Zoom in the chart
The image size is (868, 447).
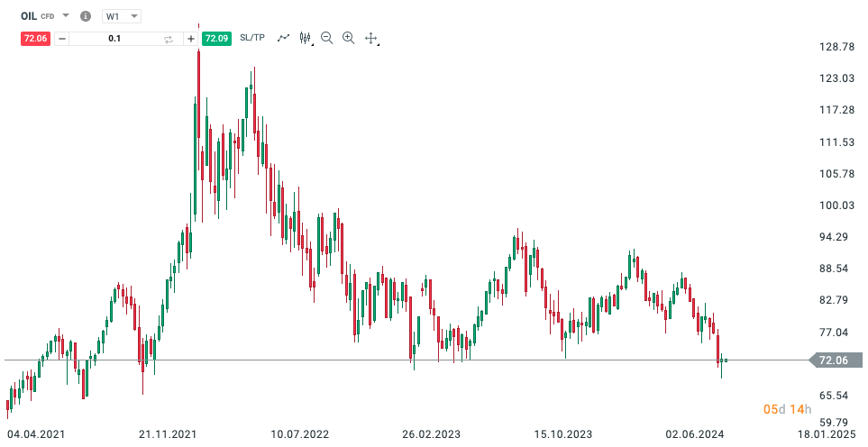click(x=348, y=38)
